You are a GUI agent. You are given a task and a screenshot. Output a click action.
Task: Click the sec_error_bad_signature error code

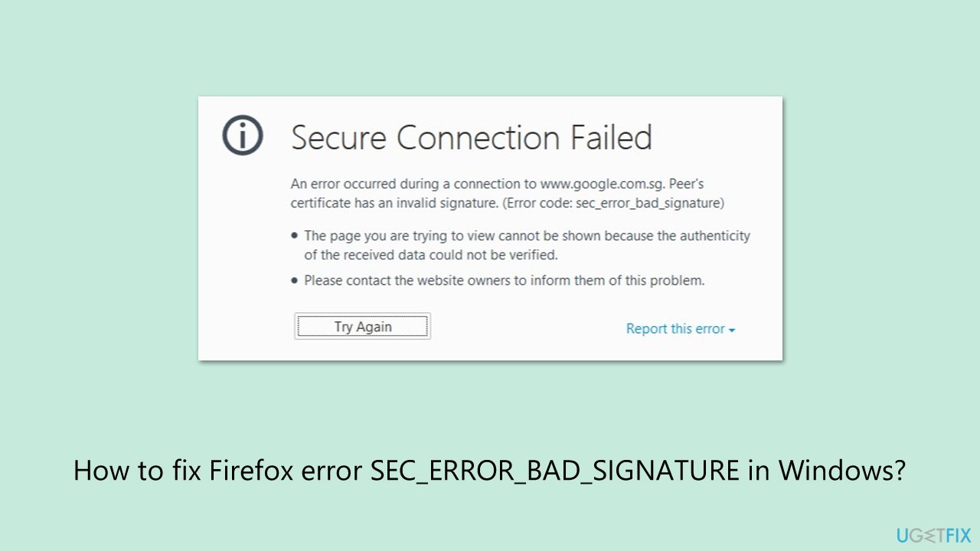coord(650,203)
